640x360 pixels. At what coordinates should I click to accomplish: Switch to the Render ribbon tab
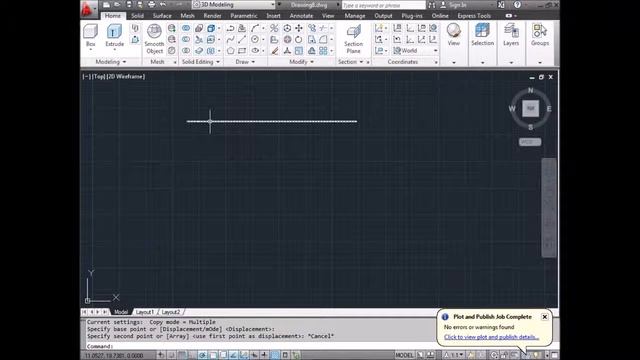coord(212,16)
